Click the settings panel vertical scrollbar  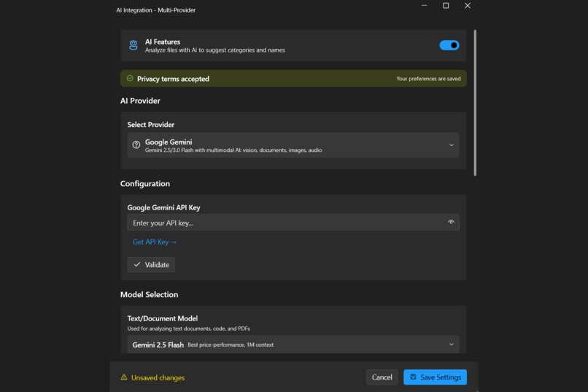point(475,103)
